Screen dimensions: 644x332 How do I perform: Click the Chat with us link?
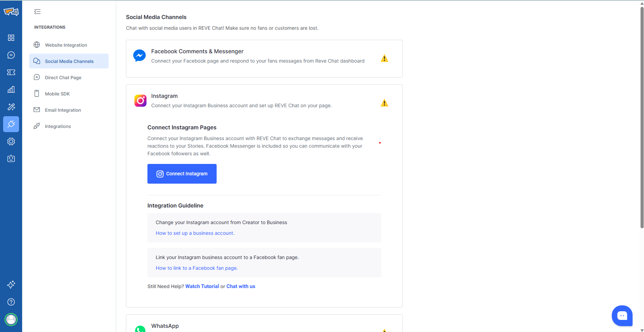point(241,286)
